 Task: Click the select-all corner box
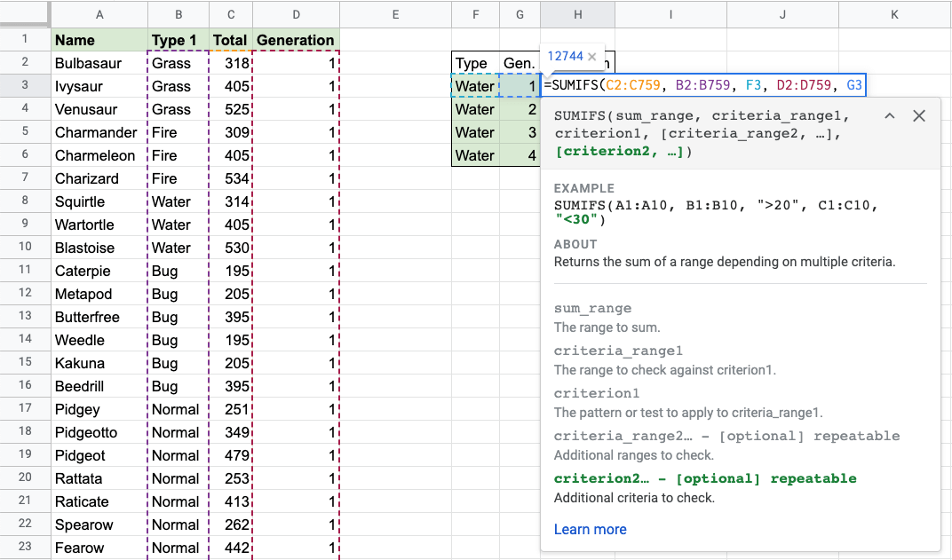coord(25,13)
